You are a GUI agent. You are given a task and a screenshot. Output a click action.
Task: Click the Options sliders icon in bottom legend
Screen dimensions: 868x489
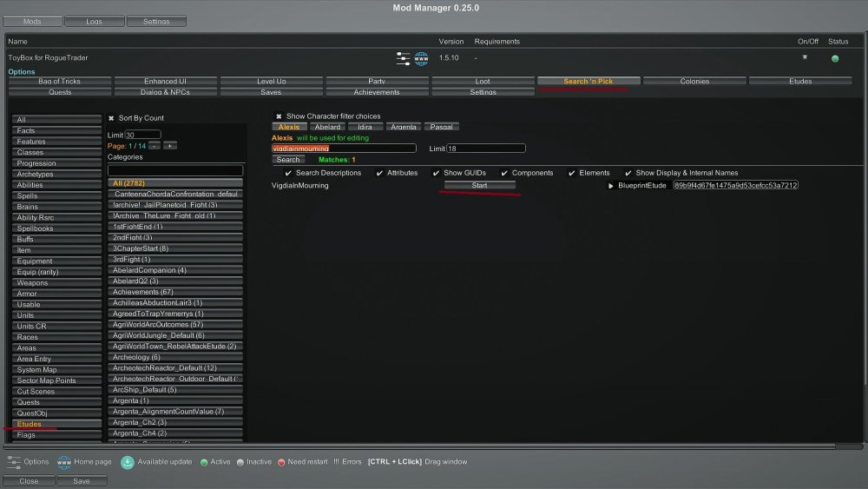point(14,461)
